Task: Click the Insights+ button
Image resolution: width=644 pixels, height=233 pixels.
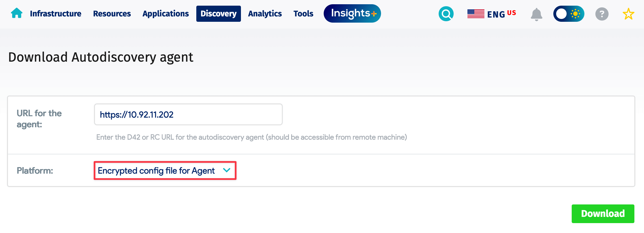Action: [352, 14]
